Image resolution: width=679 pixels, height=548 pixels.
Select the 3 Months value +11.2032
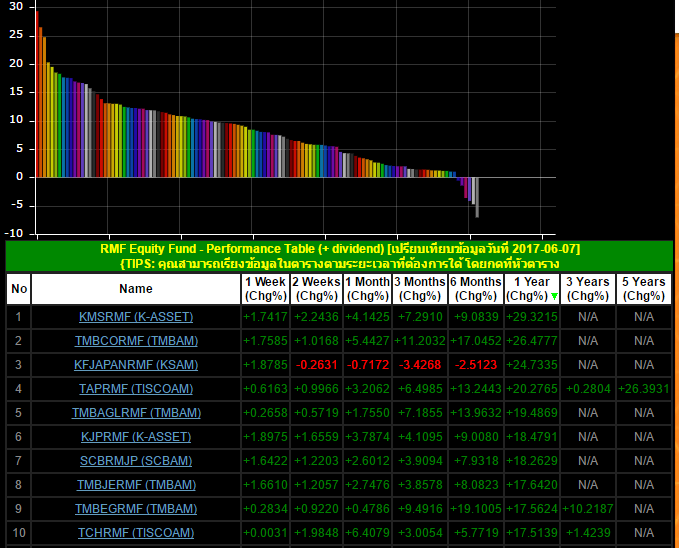[420, 341]
